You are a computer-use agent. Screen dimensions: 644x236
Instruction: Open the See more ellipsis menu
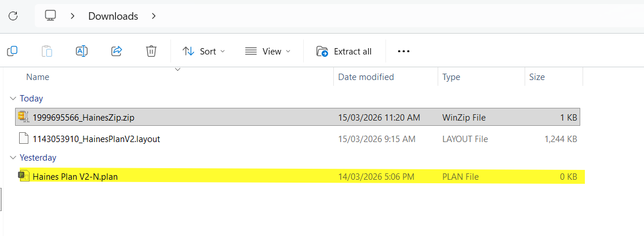(x=403, y=51)
